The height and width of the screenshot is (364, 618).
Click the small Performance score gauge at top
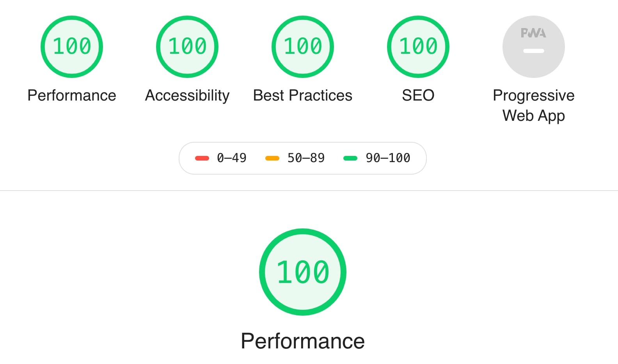coord(72,47)
